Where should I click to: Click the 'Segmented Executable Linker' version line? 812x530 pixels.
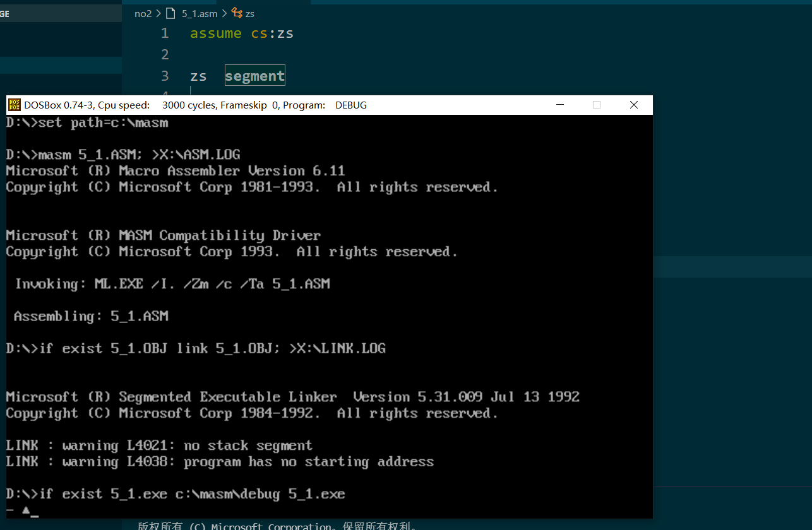[293, 397]
